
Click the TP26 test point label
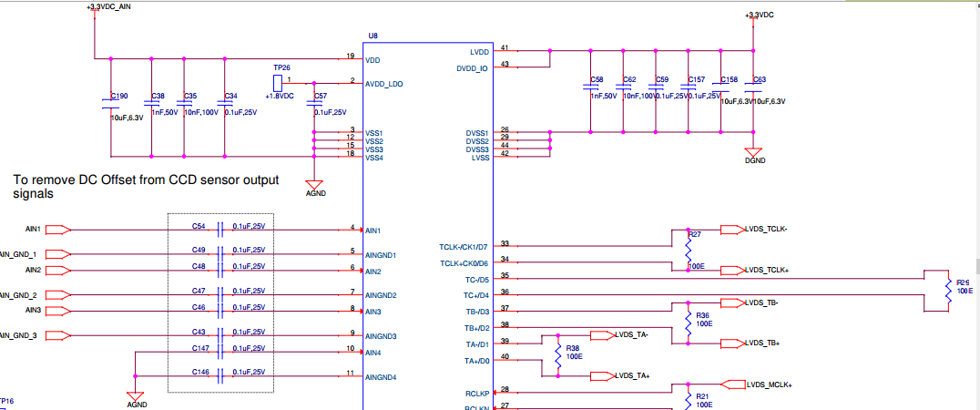tap(281, 67)
